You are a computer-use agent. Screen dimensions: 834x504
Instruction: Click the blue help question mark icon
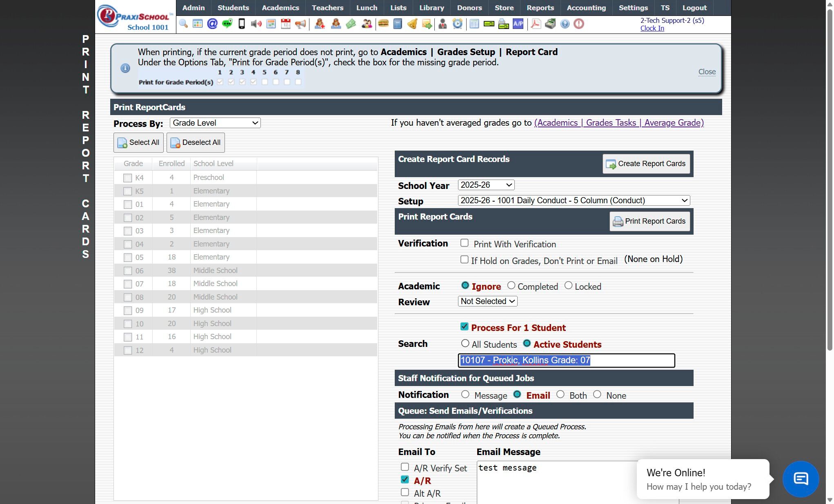pos(565,24)
